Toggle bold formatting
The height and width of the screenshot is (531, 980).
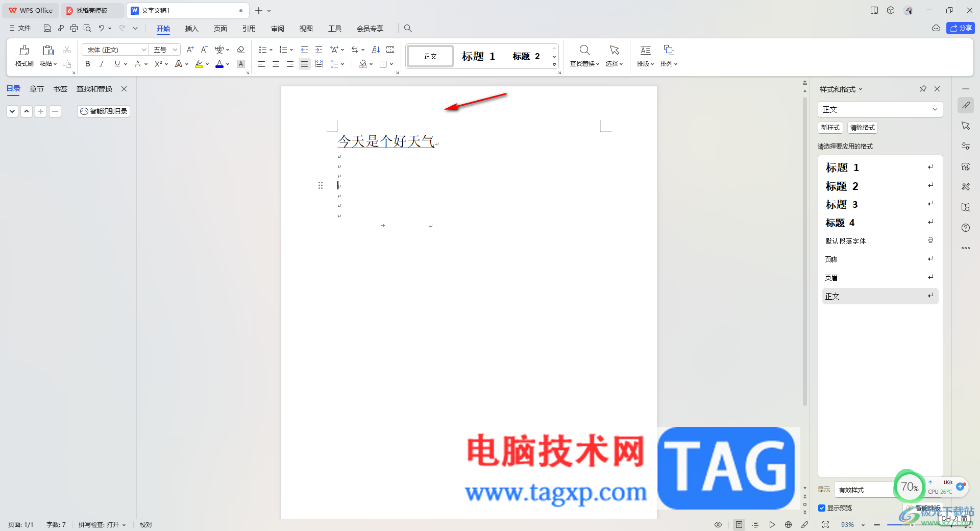[88, 64]
